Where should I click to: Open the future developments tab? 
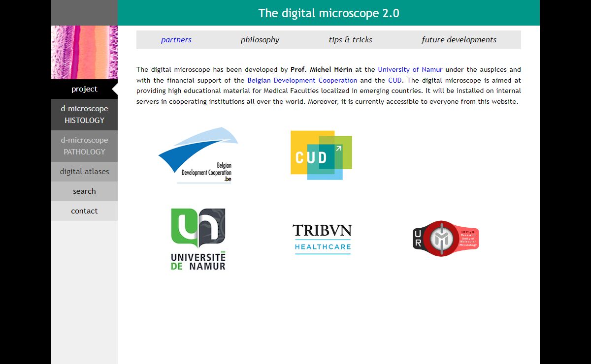(x=459, y=40)
